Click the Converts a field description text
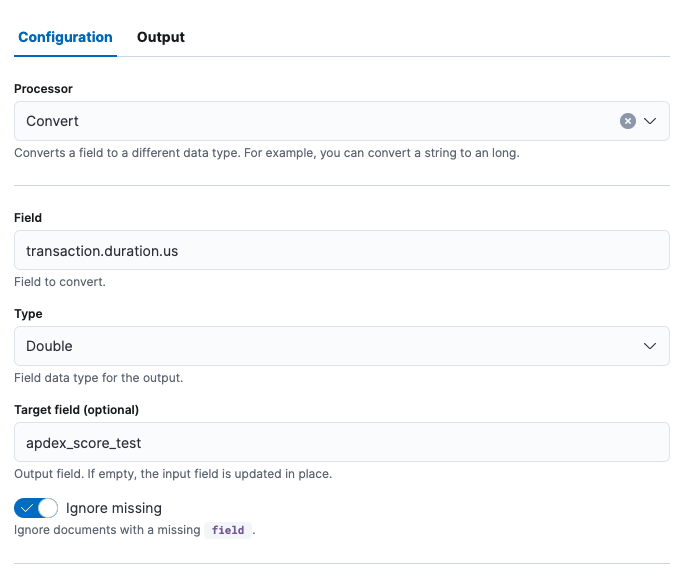The width and height of the screenshot is (692, 582). point(267,153)
